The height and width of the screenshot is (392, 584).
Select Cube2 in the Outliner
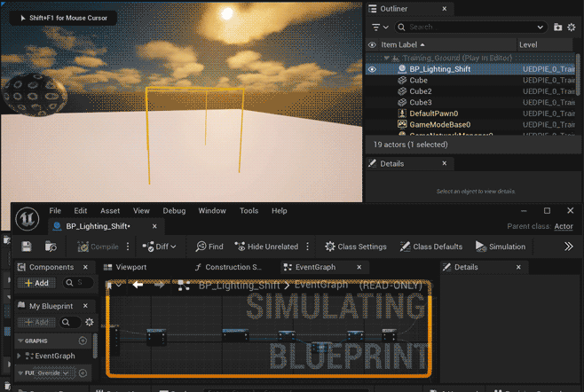click(471, 91)
